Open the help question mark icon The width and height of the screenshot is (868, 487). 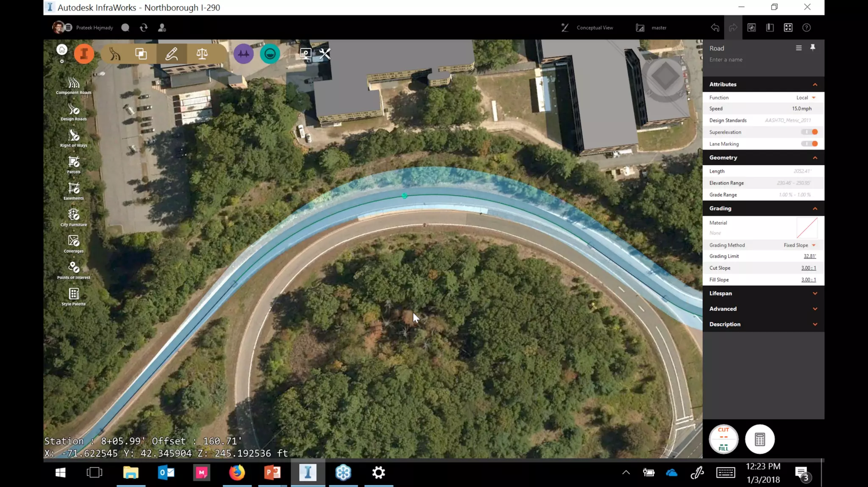coord(807,28)
